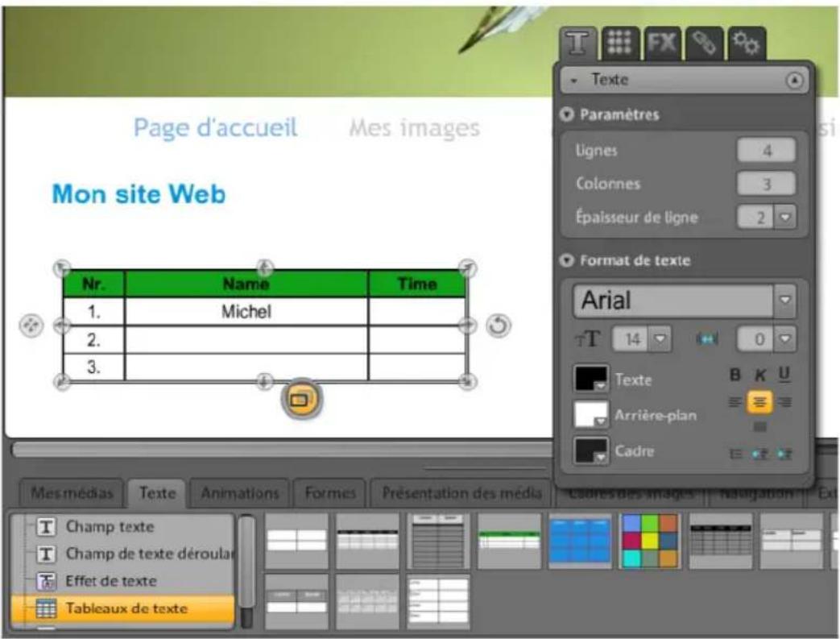Click the Champ de texte déroulant T icon
Viewport: 840px width, 639px height.
tap(46, 554)
